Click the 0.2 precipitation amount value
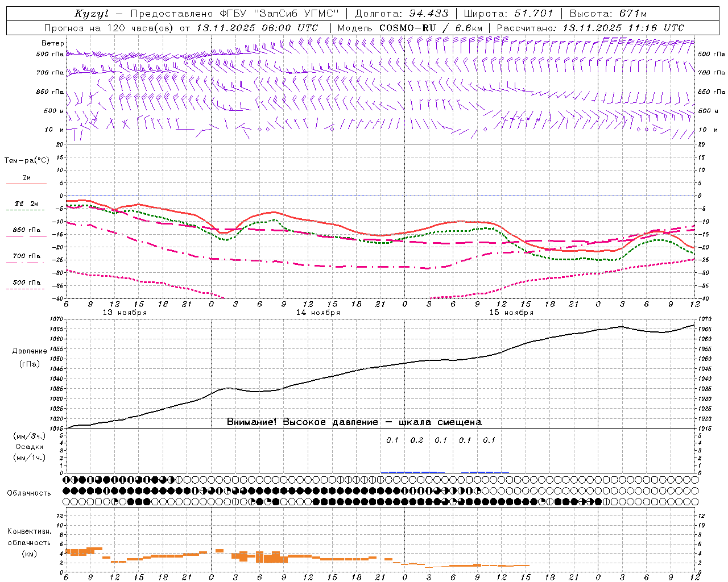Image resolution: width=728 pixels, height=582 pixels. coord(417,440)
